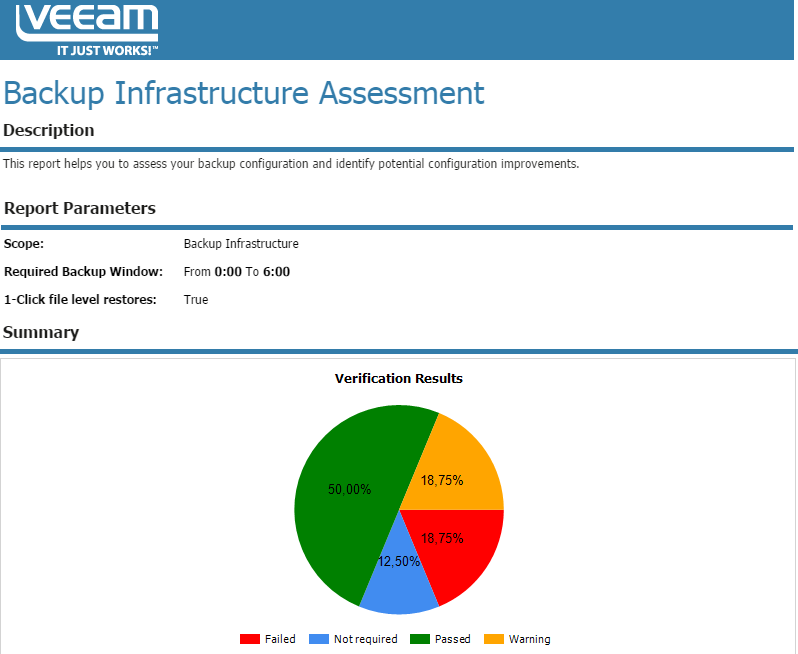Click the report description sentence

click(291, 164)
